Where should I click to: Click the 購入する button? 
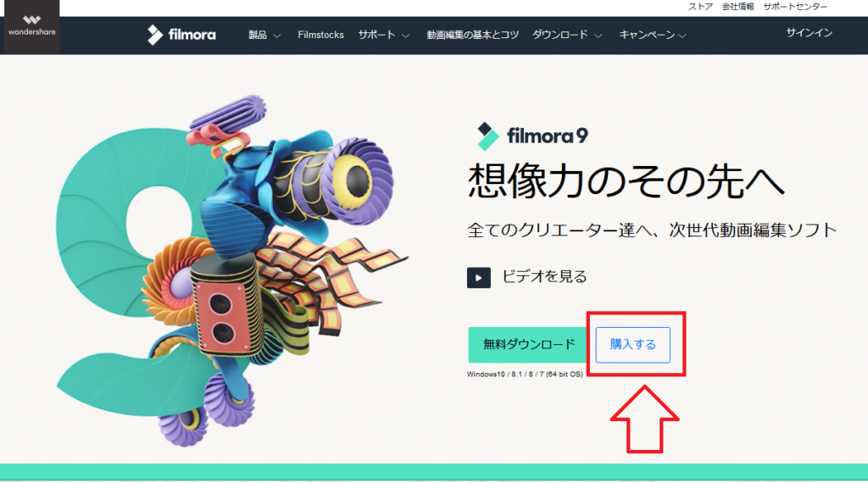point(632,345)
